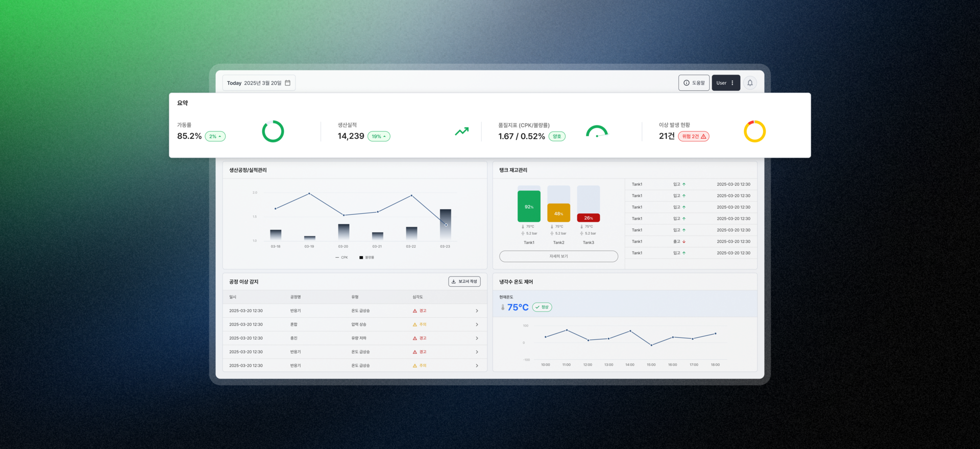
Task: Select the 85.2% 가동률 value
Action: (x=189, y=136)
